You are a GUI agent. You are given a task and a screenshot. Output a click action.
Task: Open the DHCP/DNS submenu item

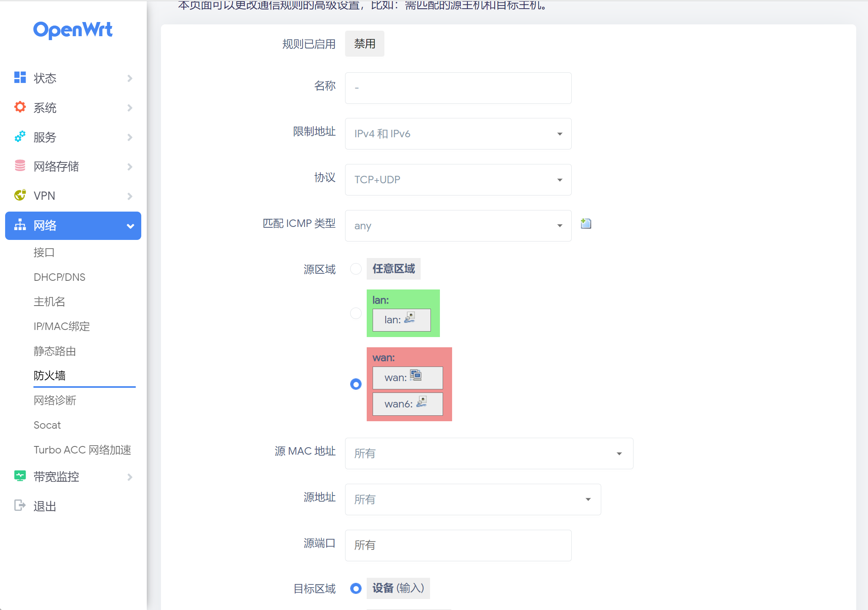[x=59, y=277]
